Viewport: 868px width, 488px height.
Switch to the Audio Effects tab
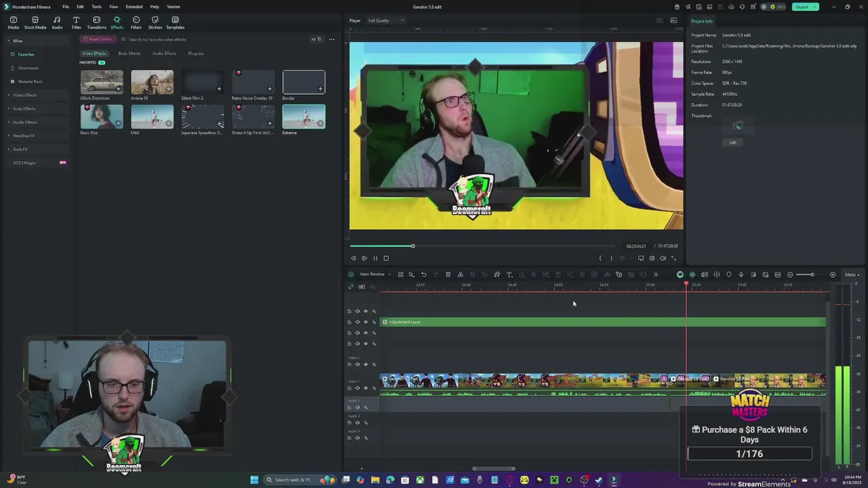pos(164,54)
